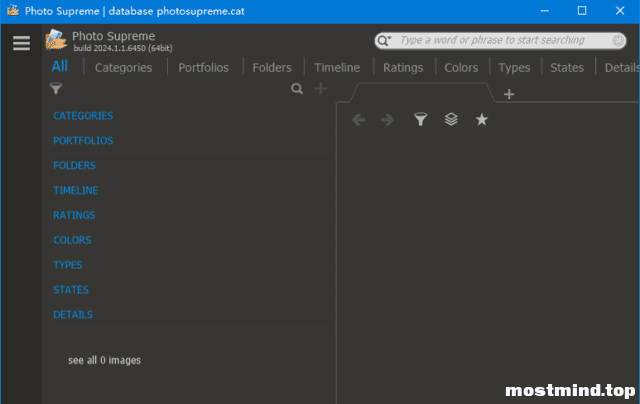Screen dimensions: 640x404
Task: Maximize the Photo Supreme window
Action: click(582, 11)
